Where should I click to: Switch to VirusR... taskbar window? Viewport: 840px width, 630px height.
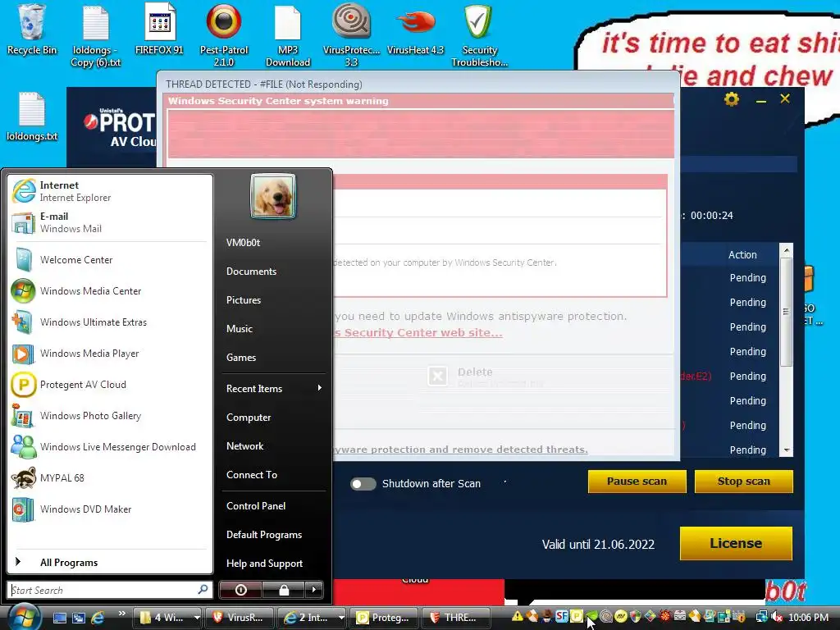240,618
